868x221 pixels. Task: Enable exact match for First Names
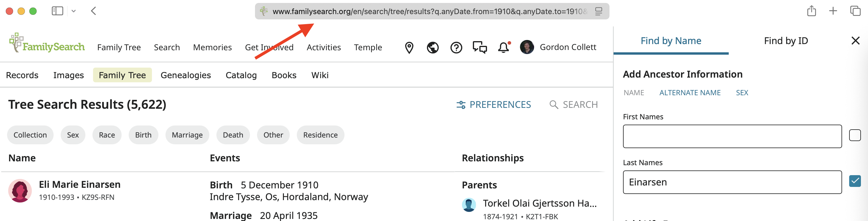click(x=854, y=135)
